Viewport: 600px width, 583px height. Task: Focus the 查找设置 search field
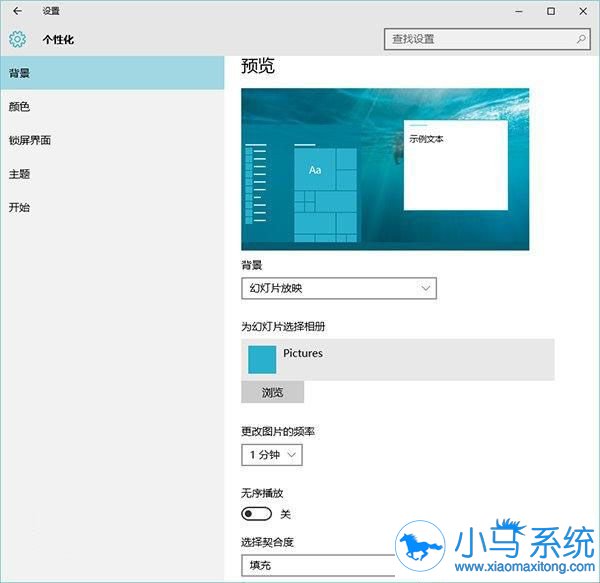[487, 39]
